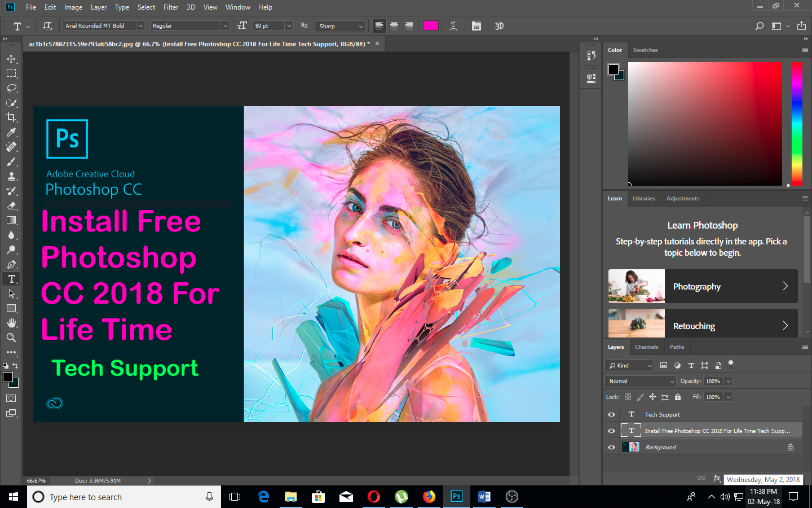
Task: Open the Retouching tutorial topic
Action: [703, 323]
